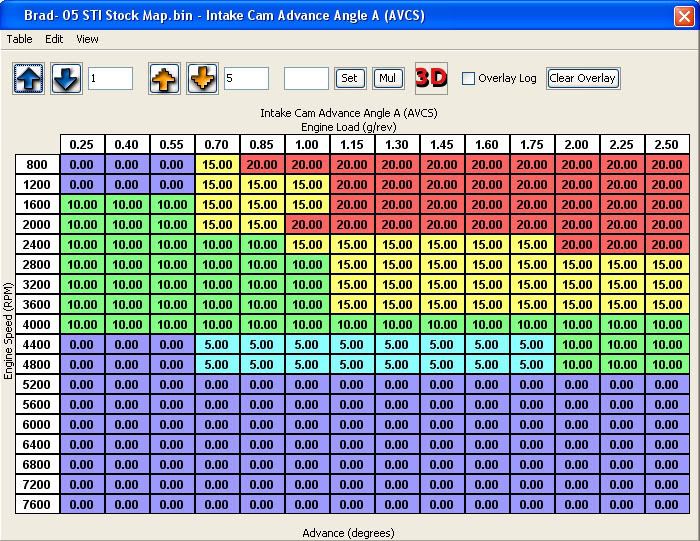Close the AVCS table window

[x=683, y=16]
